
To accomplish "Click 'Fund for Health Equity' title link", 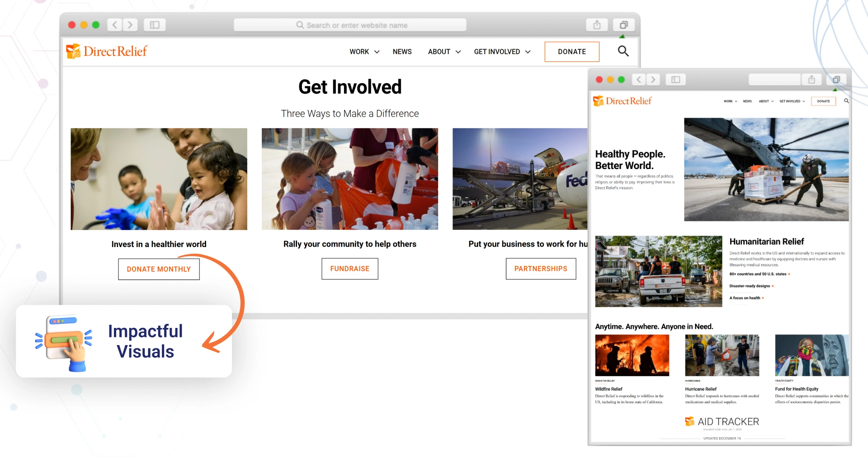I will tap(797, 389).
